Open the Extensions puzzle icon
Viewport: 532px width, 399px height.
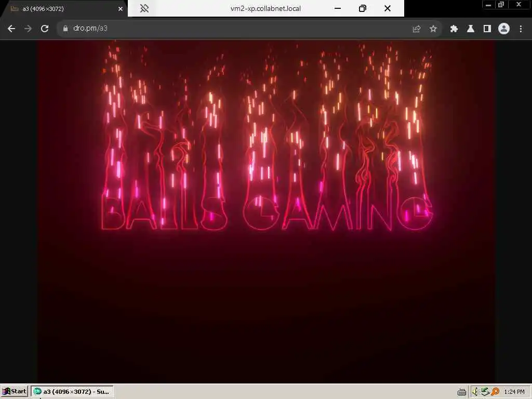point(454,29)
